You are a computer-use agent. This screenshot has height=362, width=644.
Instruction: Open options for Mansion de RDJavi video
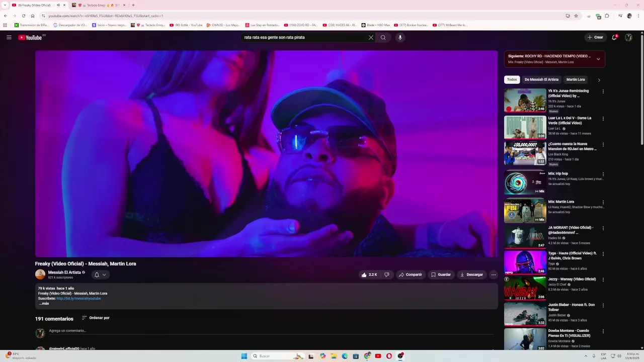coord(603,144)
